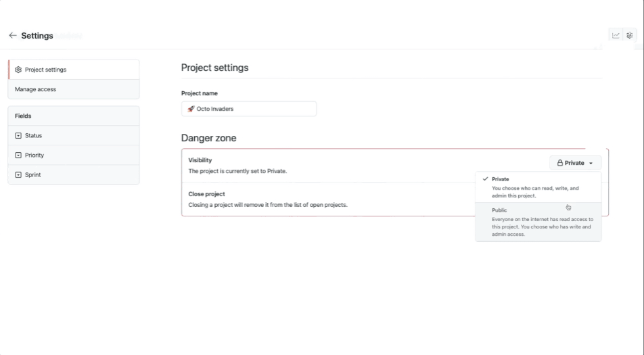Click the Status field's single-select icon

[x=18, y=136]
